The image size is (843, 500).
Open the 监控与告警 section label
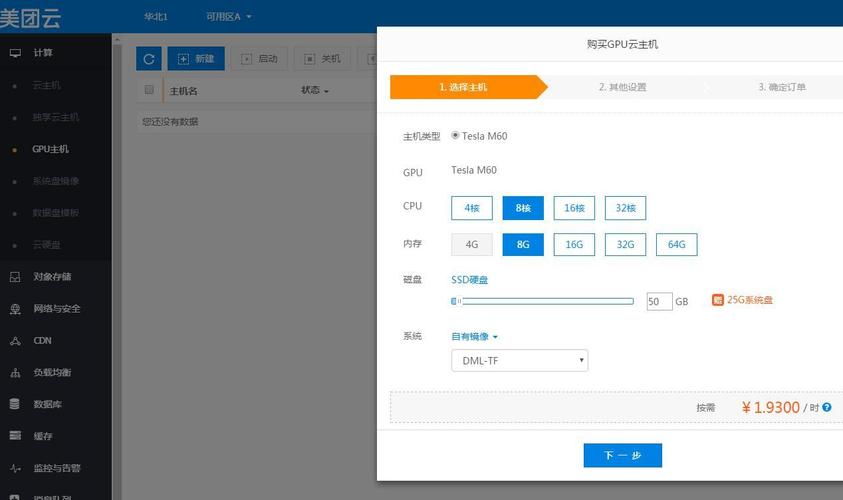57,468
